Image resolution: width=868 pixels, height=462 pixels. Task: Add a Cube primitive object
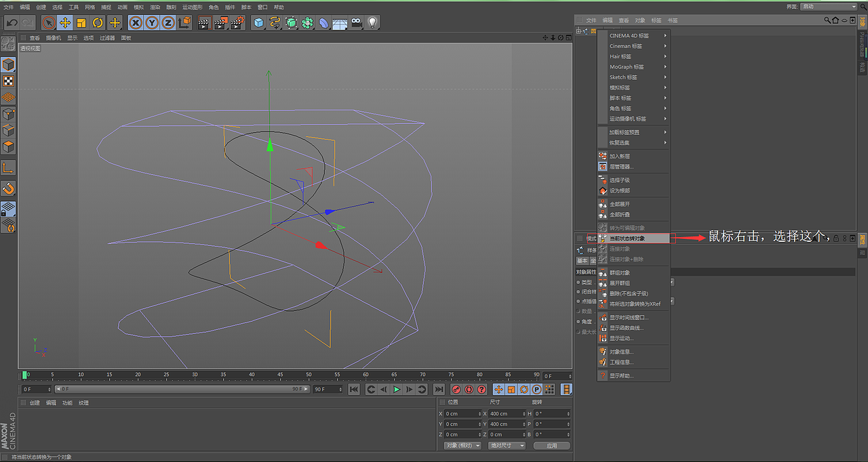[258, 22]
